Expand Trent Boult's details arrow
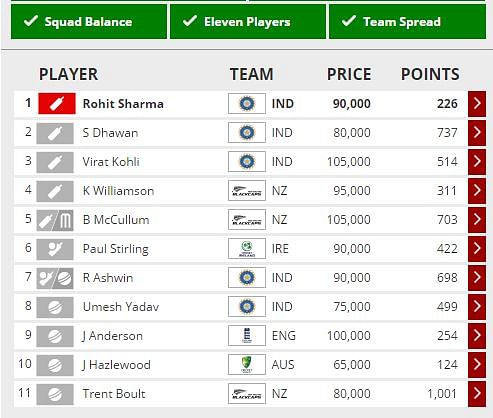The width and height of the screenshot is (493, 418). pos(477,394)
